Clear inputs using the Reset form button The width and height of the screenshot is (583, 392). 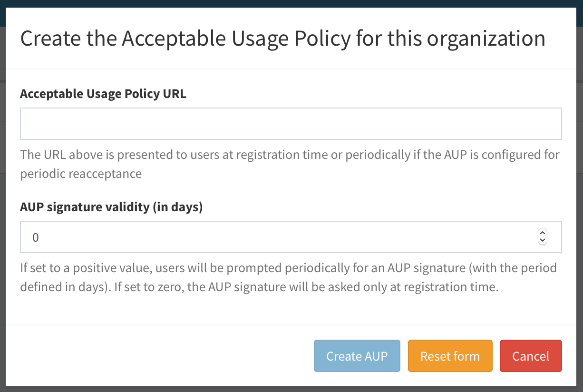tap(450, 356)
